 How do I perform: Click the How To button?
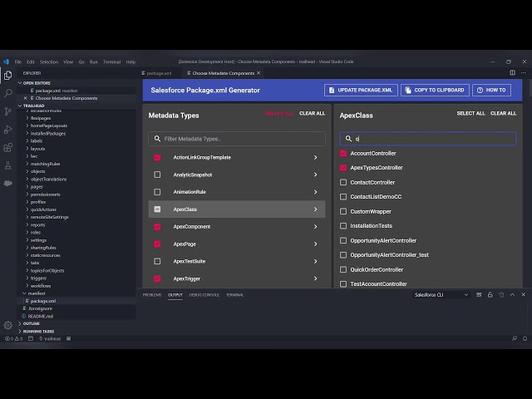point(491,91)
